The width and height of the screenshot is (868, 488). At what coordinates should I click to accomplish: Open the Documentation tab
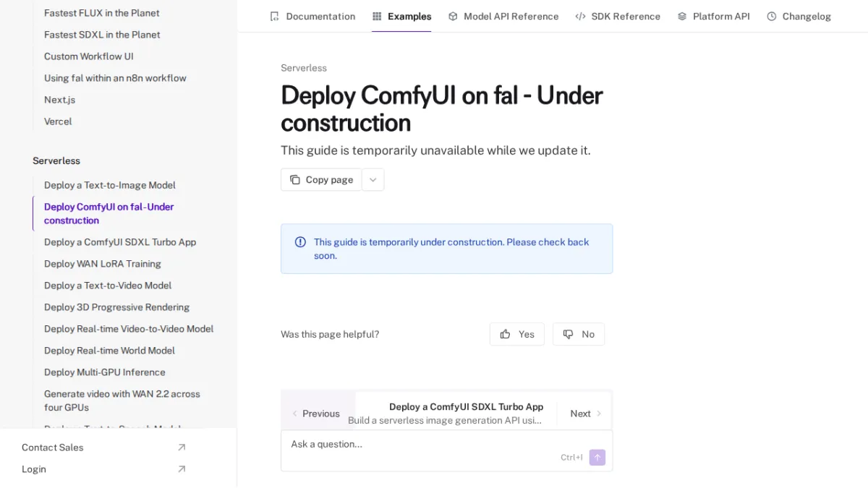[312, 16]
